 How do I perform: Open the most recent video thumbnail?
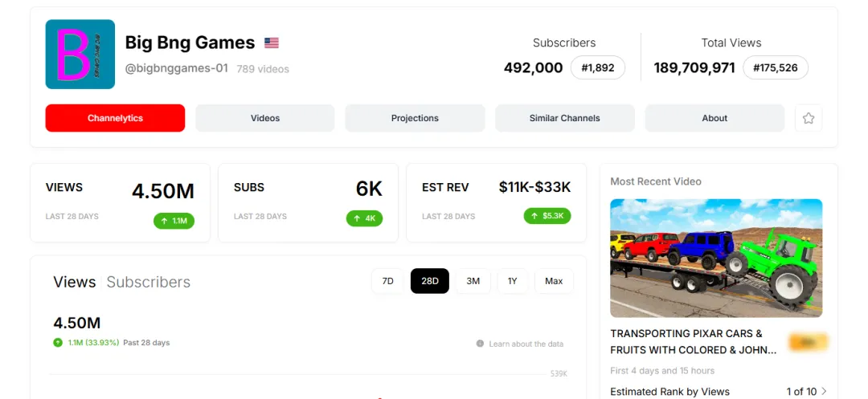point(716,258)
